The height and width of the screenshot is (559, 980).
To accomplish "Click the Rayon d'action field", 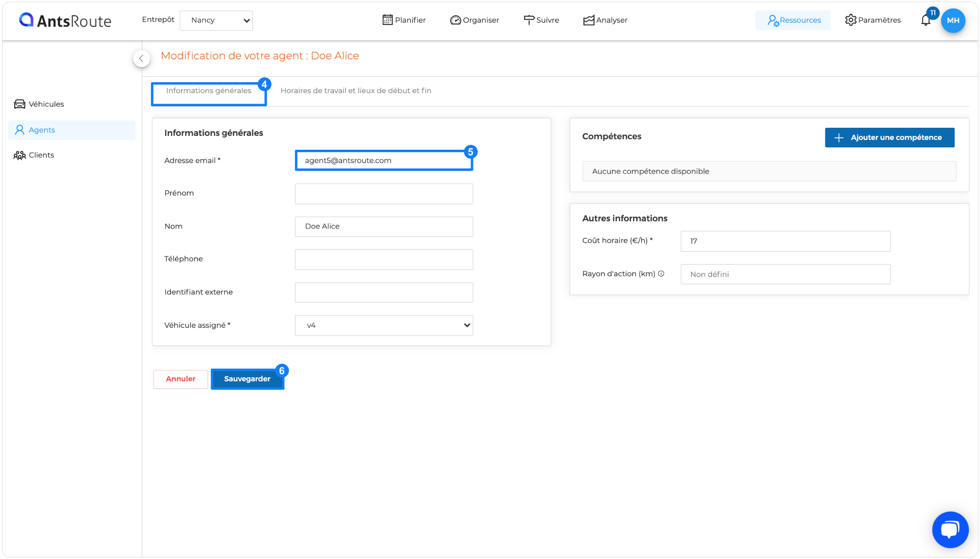I will coord(785,274).
